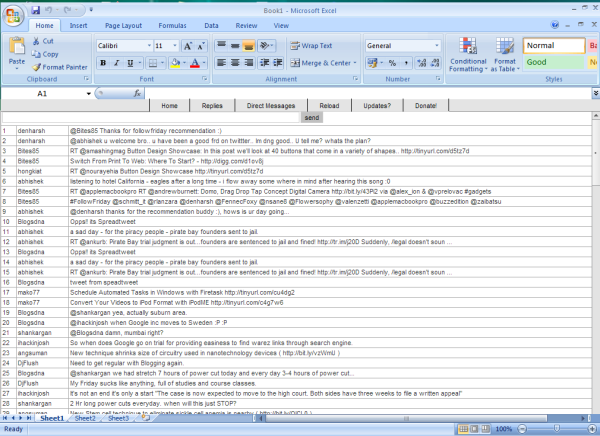The image size is (600, 436).
Task: Open the General number format dropdown
Action: click(437, 46)
